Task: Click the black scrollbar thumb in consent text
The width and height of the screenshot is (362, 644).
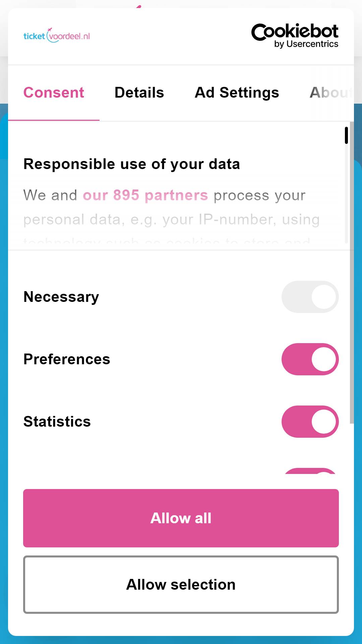Action: click(346, 135)
